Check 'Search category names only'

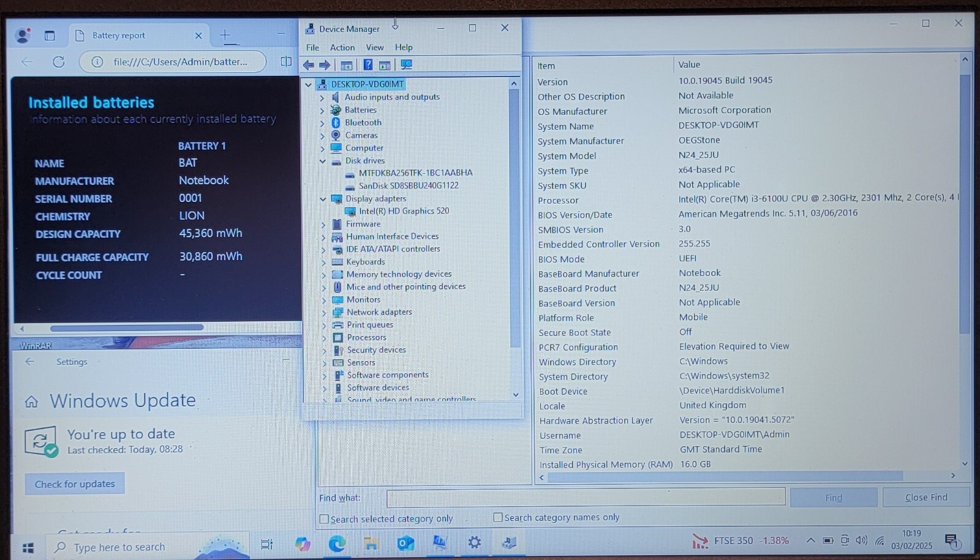[498, 517]
